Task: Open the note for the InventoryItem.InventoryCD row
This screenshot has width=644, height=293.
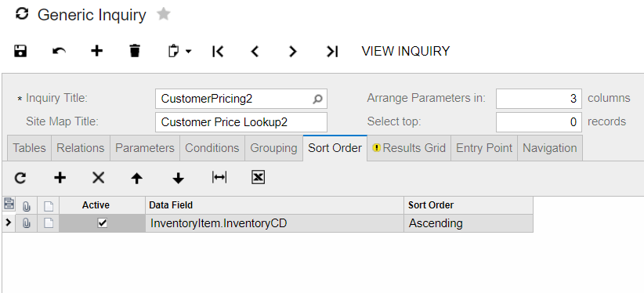Action: click(x=49, y=223)
